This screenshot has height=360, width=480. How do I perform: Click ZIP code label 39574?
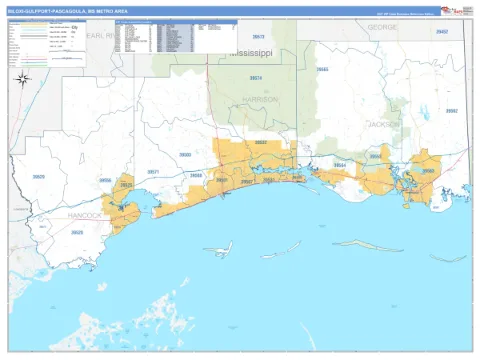(256, 78)
